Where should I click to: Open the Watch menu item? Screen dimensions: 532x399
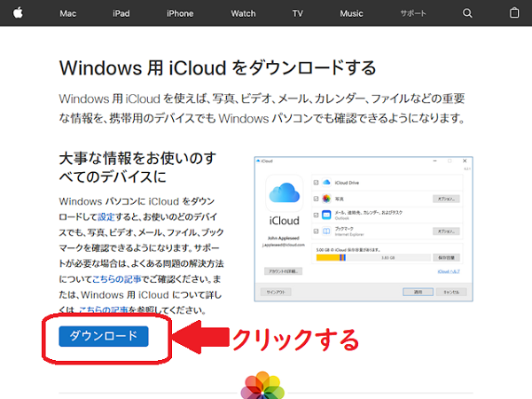tap(243, 13)
